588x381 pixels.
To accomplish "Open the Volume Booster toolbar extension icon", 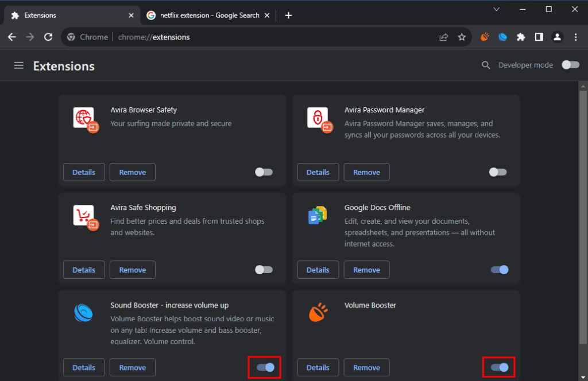I will [485, 37].
